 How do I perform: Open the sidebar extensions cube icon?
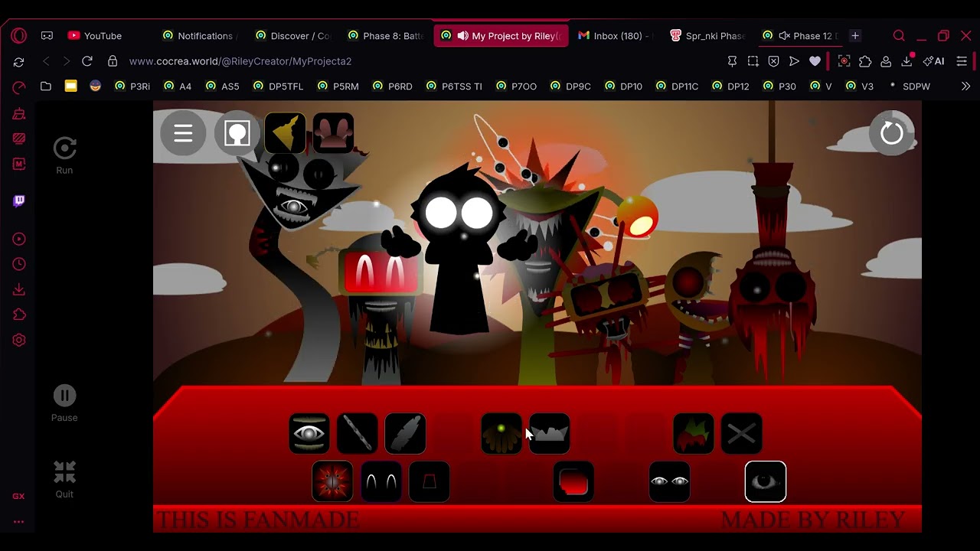(x=19, y=315)
